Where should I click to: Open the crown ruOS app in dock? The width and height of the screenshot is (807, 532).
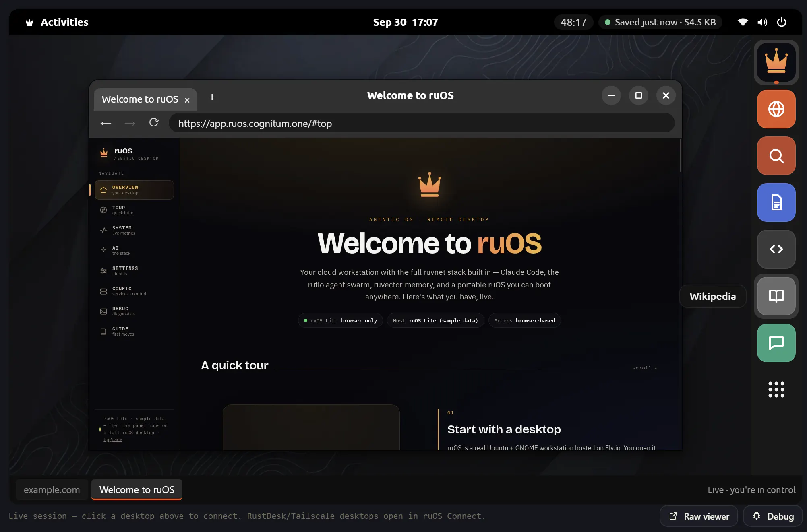pos(776,62)
